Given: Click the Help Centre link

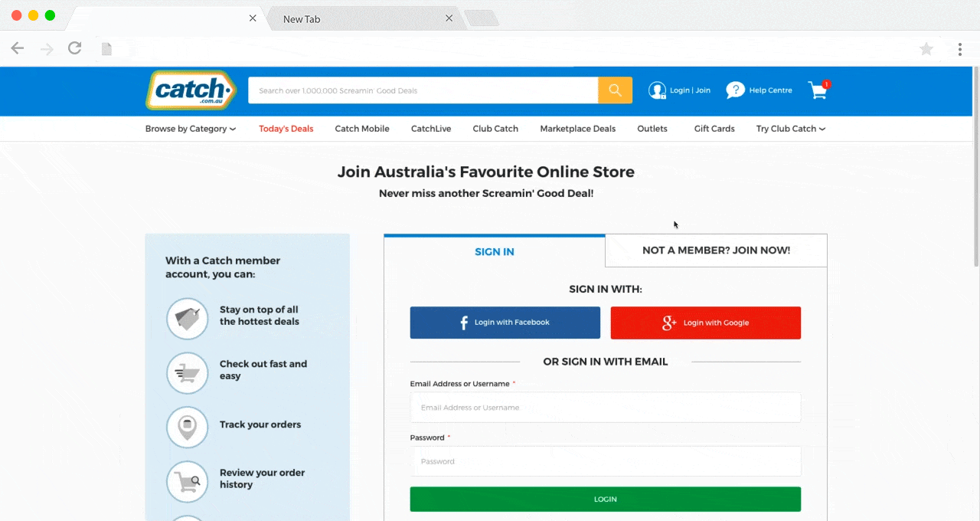Looking at the screenshot, I should pos(770,90).
